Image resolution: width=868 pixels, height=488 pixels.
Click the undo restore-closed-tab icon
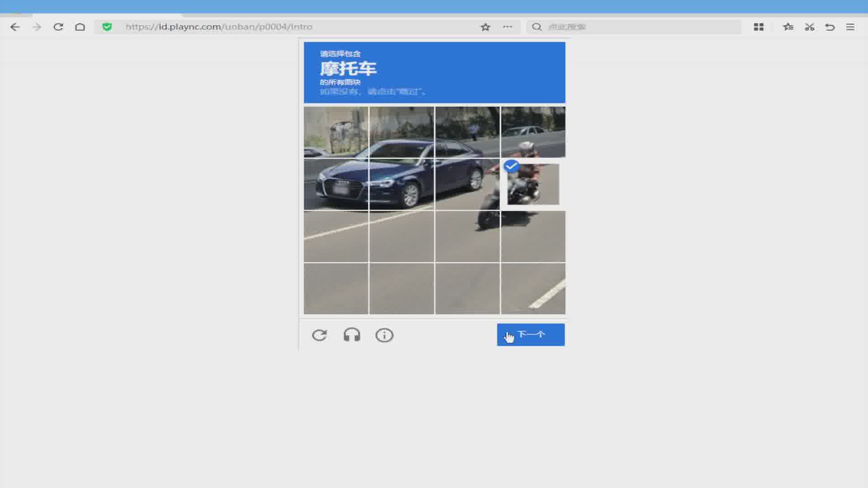point(830,27)
